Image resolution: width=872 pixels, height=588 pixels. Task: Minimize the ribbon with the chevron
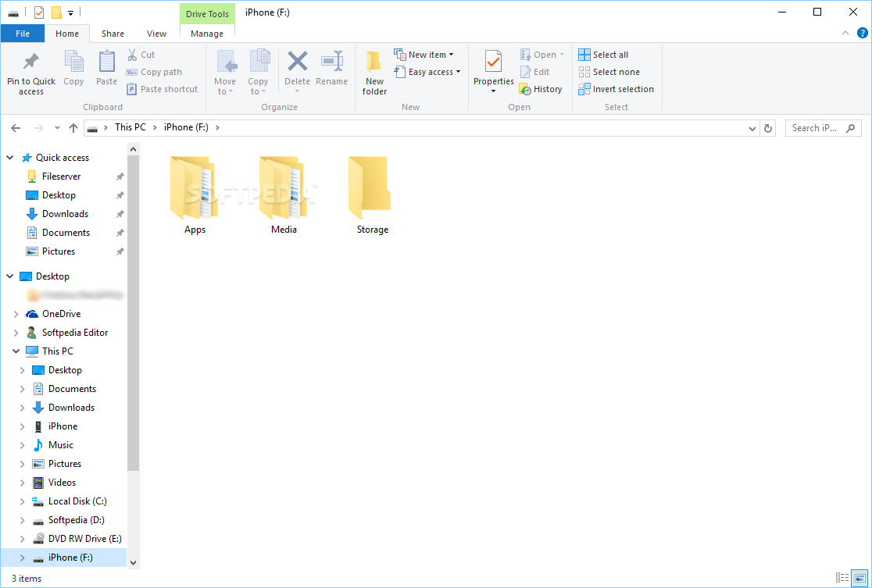[x=845, y=34]
